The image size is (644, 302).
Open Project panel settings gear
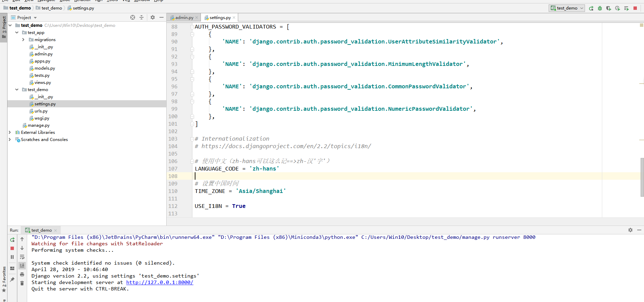coord(153,17)
